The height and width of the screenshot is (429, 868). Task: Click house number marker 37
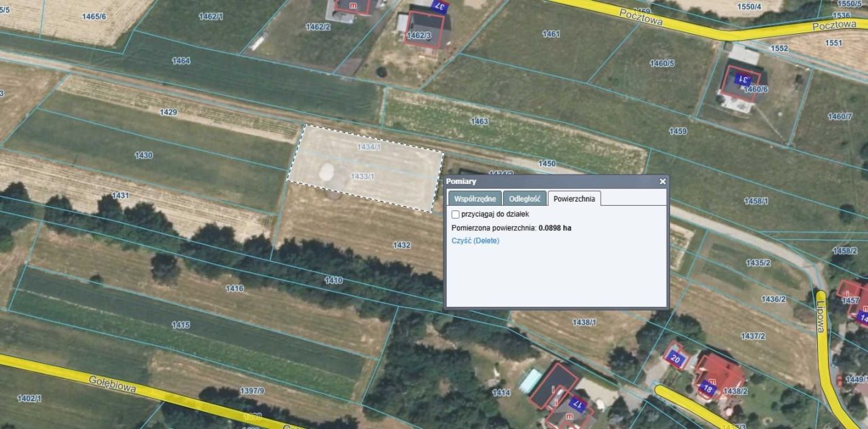point(439,6)
